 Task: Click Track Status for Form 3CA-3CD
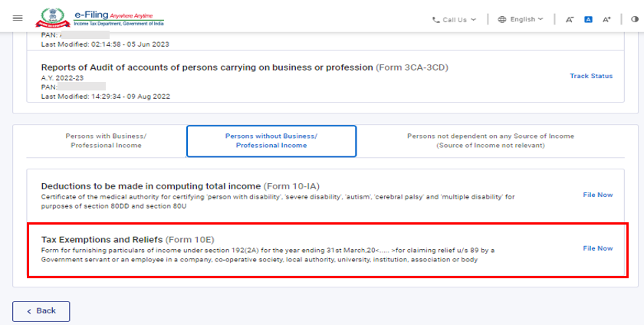click(x=591, y=76)
